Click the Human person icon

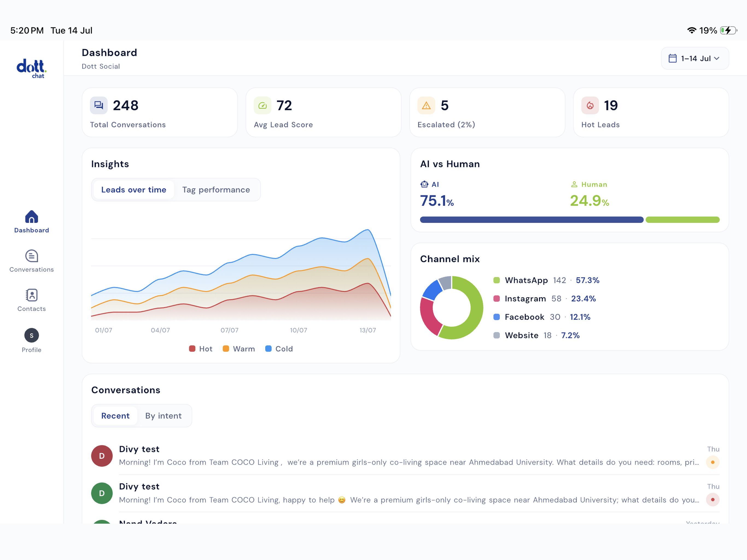[x=574, y=184]
